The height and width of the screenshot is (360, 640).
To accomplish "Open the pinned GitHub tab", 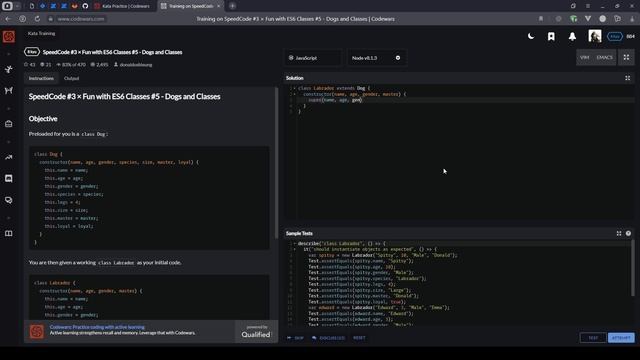I will click(x=85, y=6).
